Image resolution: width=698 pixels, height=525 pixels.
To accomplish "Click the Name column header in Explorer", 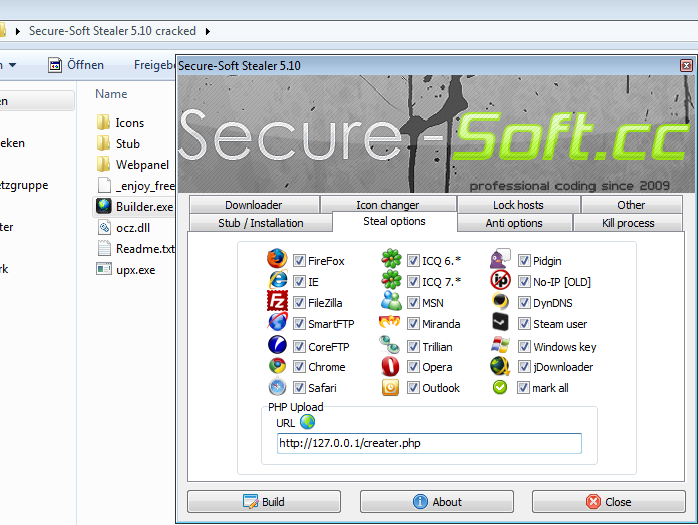I will 111,94.
